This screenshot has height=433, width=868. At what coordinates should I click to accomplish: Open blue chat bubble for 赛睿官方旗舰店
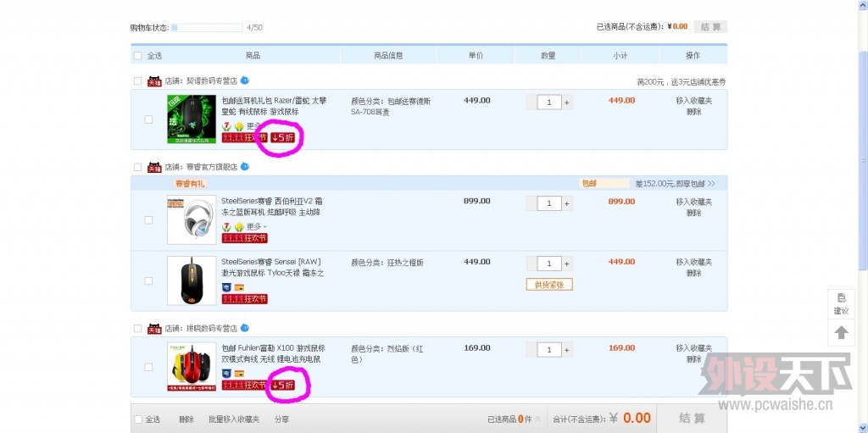[x=245, y=166]
